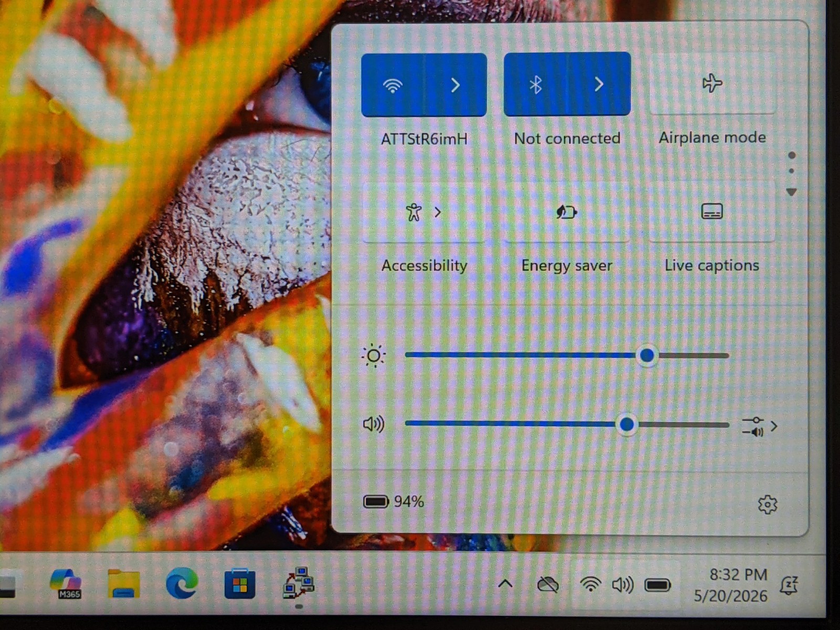The width and height of the screenshot is (840, 630).
Task: Open all settings gear icon
Action: click(x=768, y=505)
